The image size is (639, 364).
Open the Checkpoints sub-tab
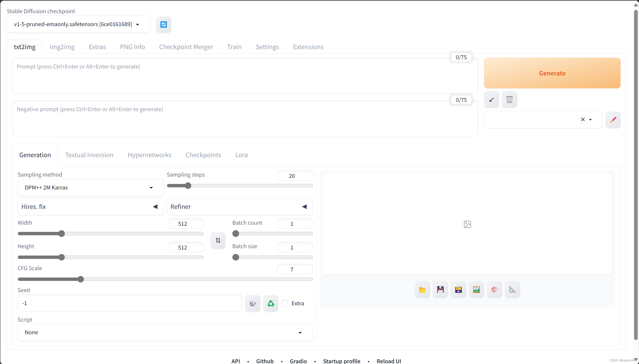click(203, 155)
